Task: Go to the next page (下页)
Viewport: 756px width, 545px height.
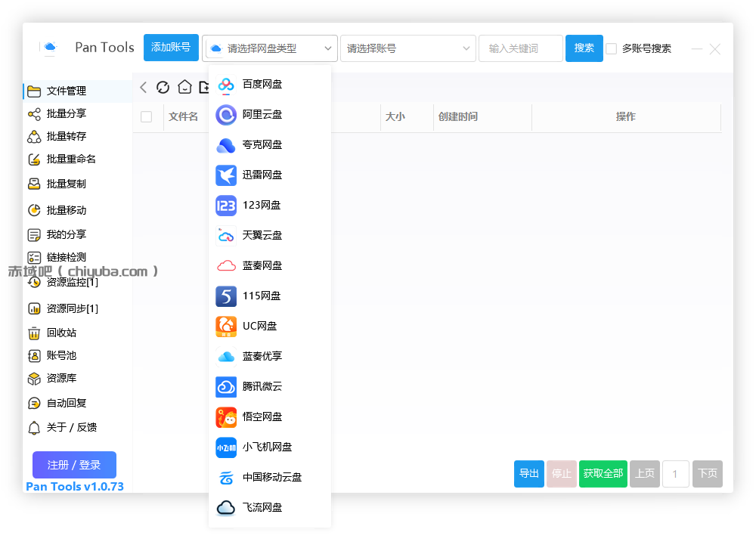Action: tap(708, 474)
